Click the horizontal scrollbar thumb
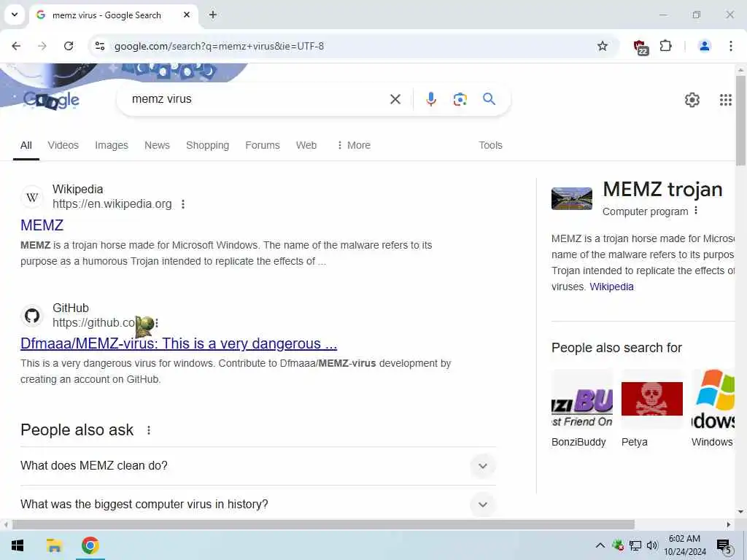 [323, 525]
